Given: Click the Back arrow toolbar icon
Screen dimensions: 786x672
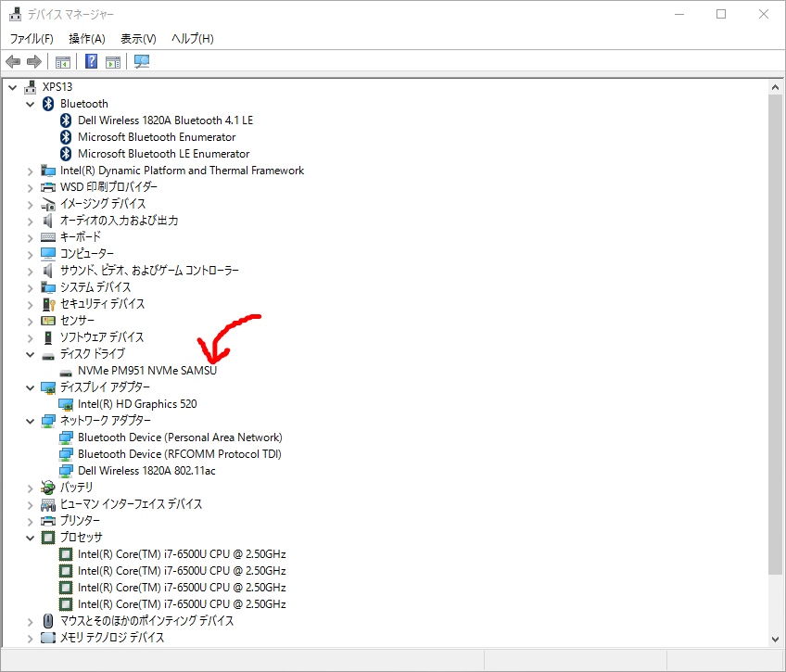Looking at the screenshot, I should [13, 61].
